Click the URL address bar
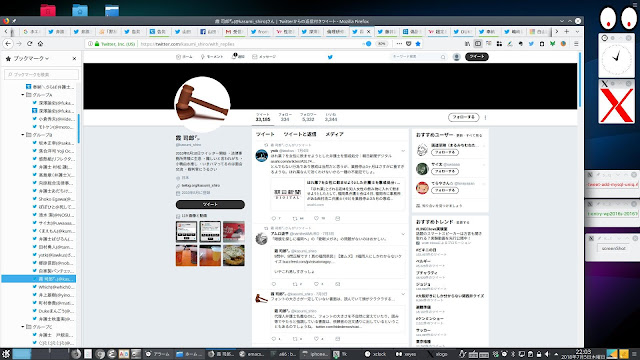Image resolution: width=640 pixels, height=360 pixels. (x=249, y=44)
